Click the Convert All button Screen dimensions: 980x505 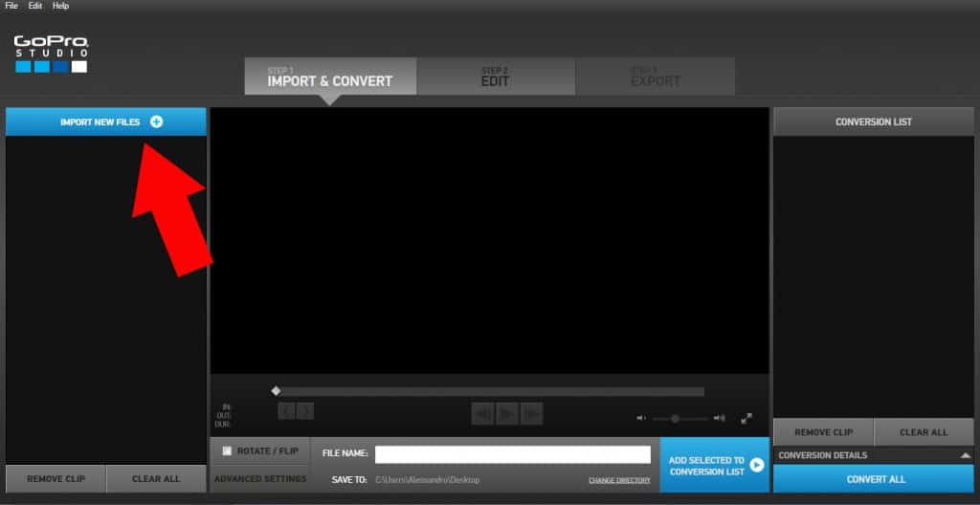pyautogui.click(x=873, y=479)
